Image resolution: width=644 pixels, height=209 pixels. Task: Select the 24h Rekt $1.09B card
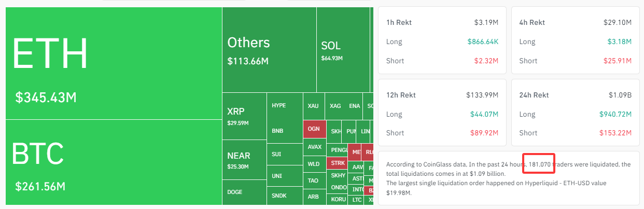pos(576,112)
